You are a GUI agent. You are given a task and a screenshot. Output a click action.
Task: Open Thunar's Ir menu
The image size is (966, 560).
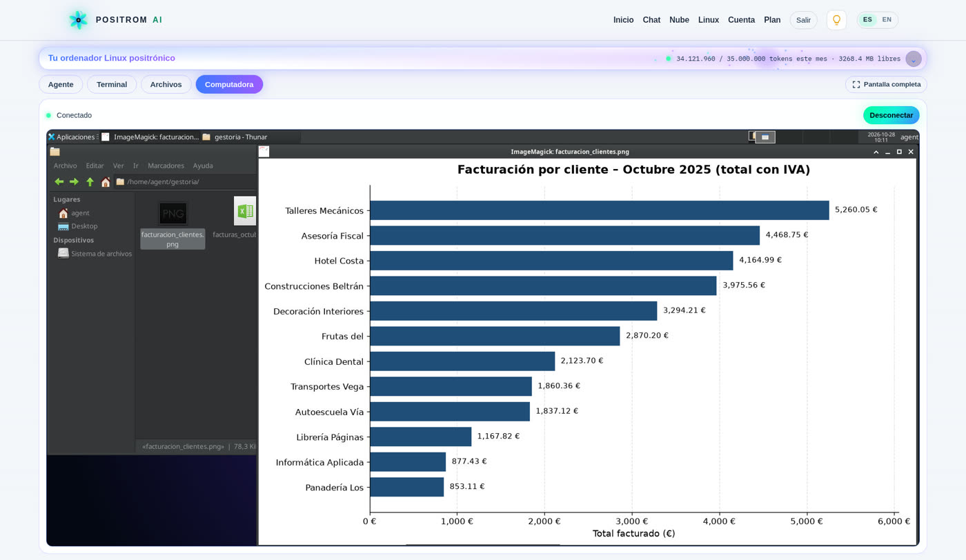point(136,166)
